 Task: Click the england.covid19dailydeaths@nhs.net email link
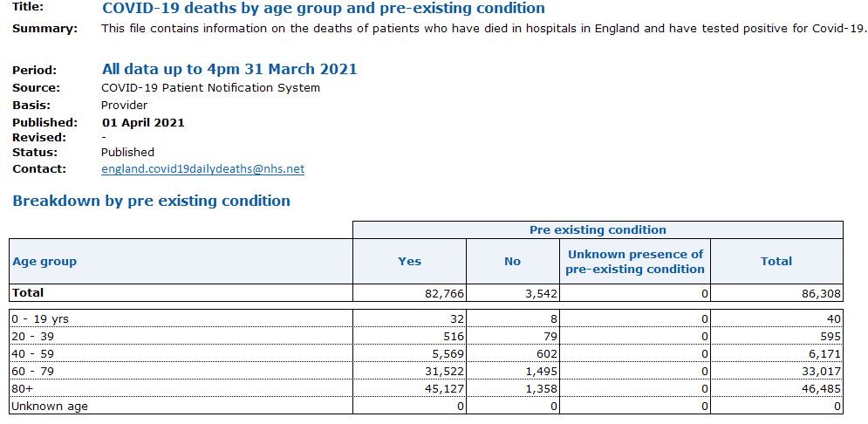pos(202,169)
